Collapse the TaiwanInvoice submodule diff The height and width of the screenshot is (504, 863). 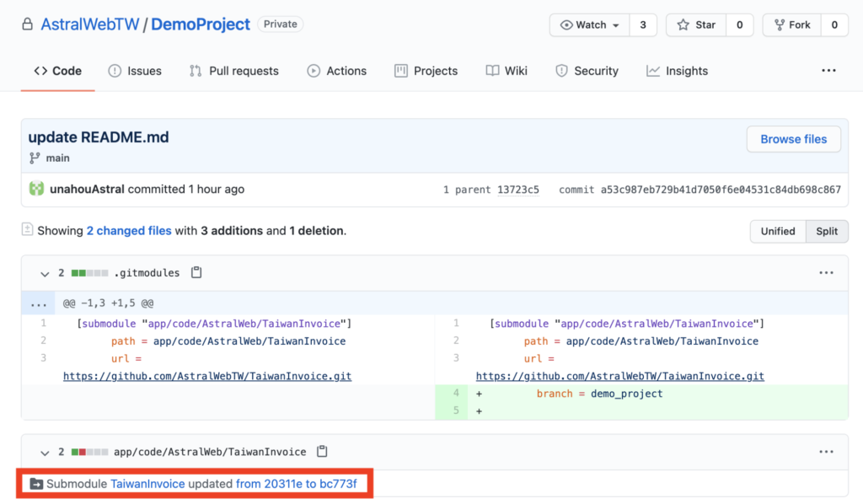pos(44,452)
